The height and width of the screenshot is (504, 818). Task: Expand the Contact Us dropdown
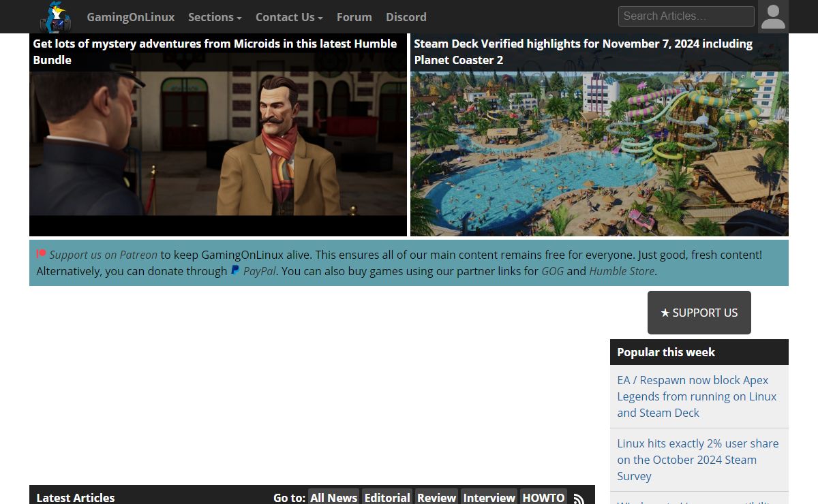(x=289, y=17)
